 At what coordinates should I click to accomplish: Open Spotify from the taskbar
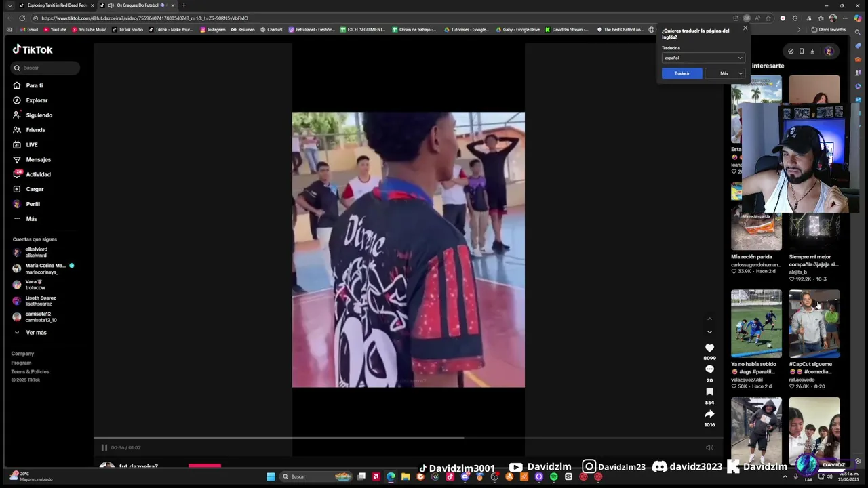(553, 476)
